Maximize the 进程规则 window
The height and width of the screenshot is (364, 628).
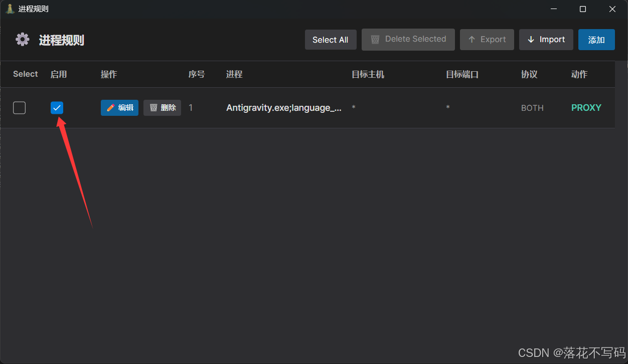[x=583, y=9]
